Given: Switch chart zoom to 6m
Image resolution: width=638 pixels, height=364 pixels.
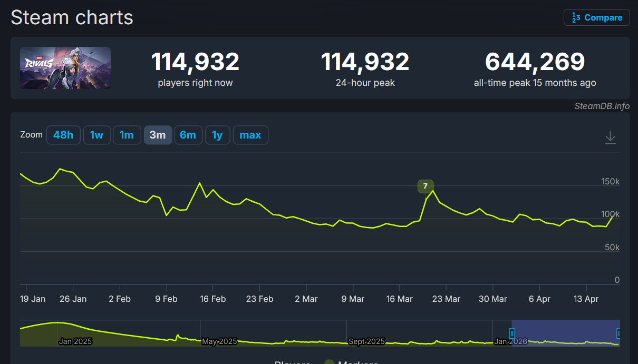Looking at the screenshot, I should coord(188,135).
